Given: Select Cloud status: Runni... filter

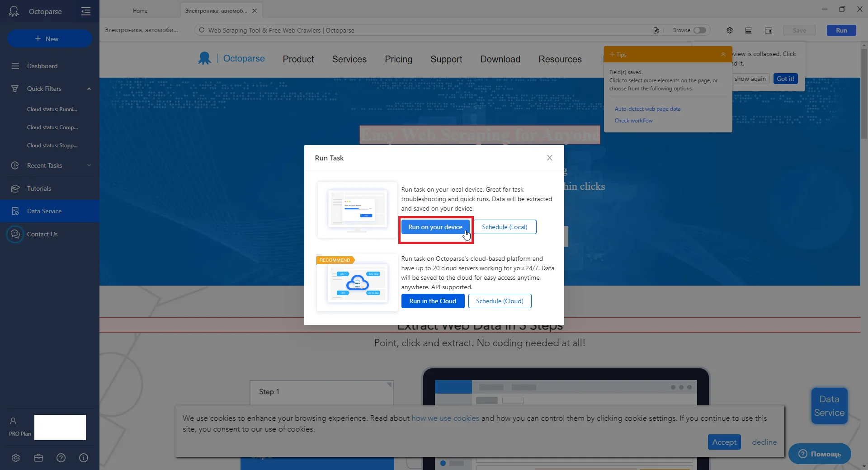Looking at the screenshot, I should [x=52, y=109].
